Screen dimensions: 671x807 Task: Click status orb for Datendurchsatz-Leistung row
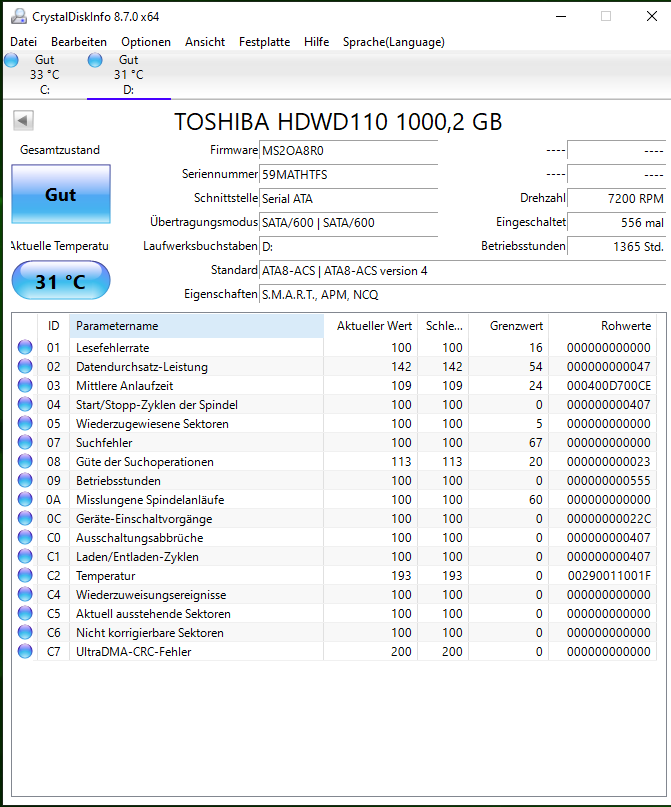(x=25, y=366)
